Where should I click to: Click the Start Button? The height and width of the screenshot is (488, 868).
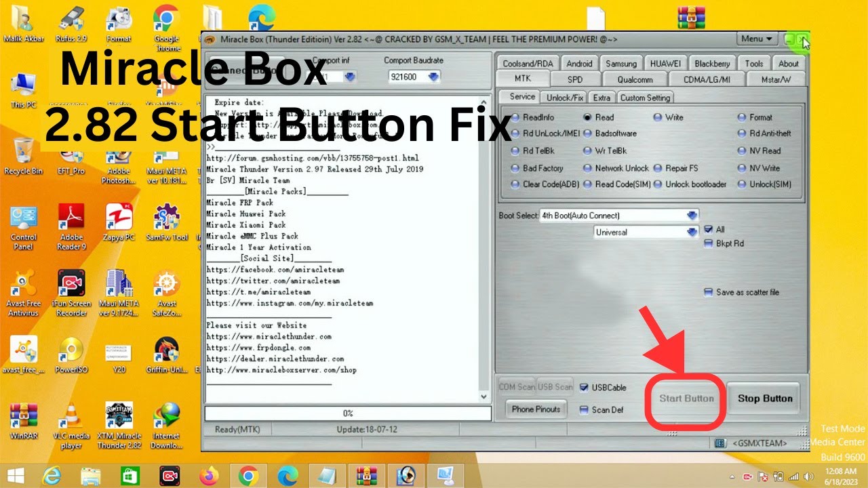click(x=686, y=399)
